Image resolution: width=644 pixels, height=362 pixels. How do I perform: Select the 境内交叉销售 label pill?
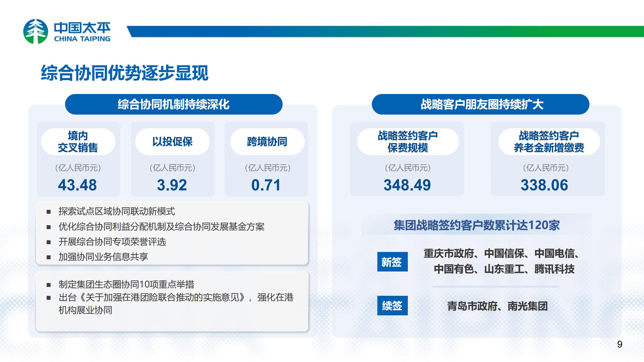tap(78, 142)
